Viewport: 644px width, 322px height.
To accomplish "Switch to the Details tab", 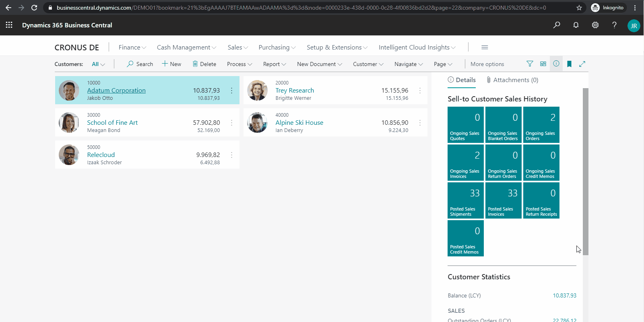I will point(462,80).
